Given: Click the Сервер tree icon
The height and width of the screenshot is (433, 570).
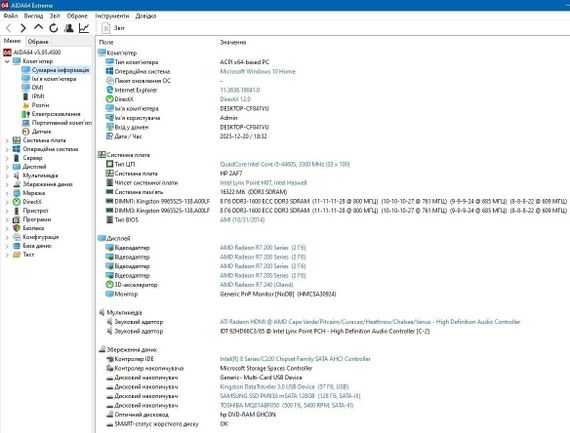Looking at the screenshot, I should click(x=16, y=158).
